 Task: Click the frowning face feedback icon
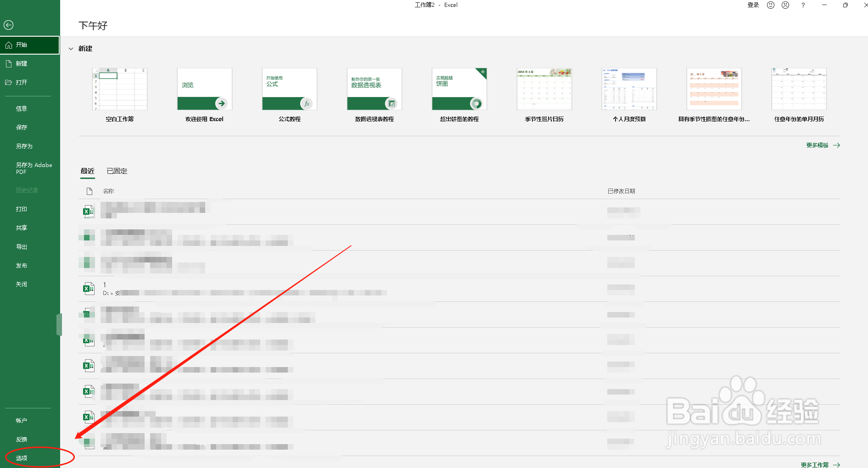coord(785,5)
